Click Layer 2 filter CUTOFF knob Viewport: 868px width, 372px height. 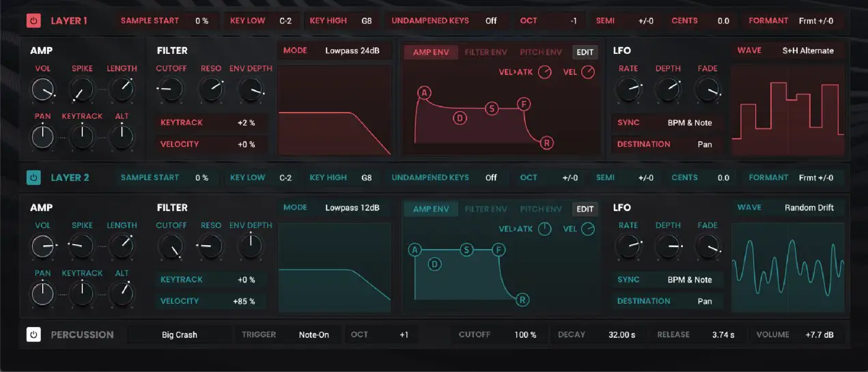(x=171, y=246)
